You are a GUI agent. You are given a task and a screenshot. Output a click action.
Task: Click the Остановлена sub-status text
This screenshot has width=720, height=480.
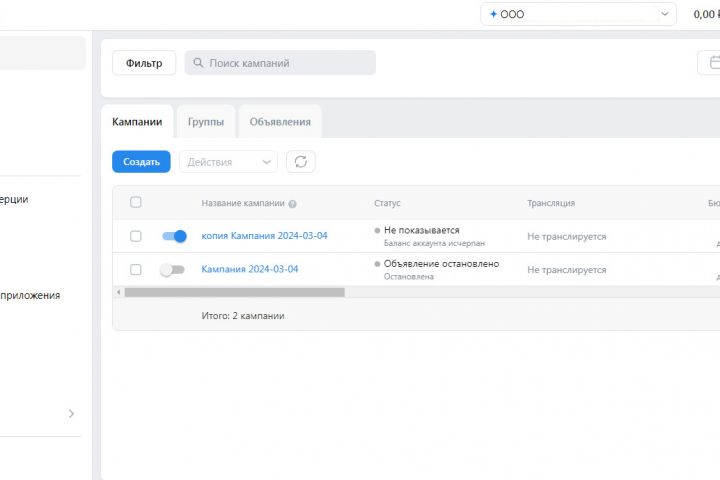(409, 277)
